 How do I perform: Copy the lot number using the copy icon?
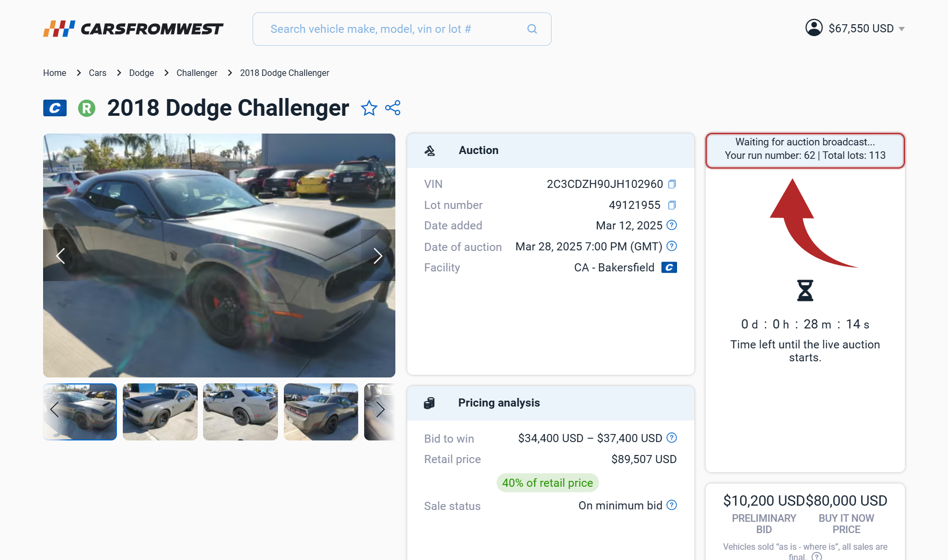click(672, 205)
